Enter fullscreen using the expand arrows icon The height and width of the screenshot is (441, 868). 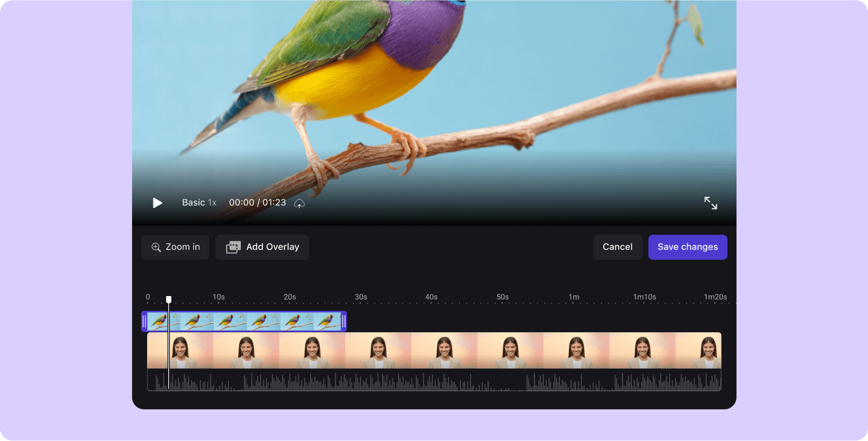pyautogui.click(x=711, y=203)
